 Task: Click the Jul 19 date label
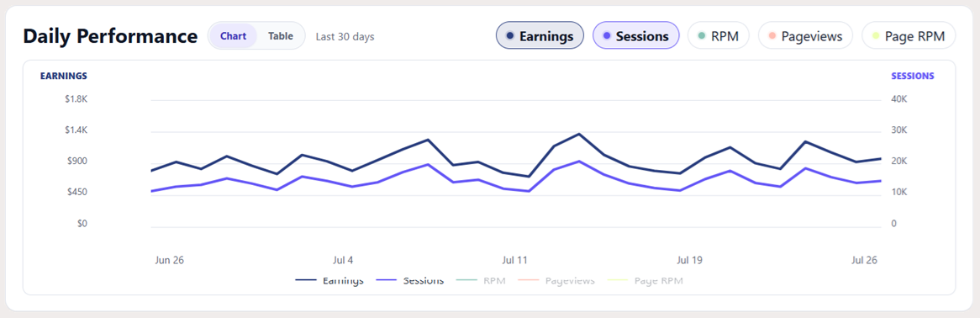tap(689, 260)
